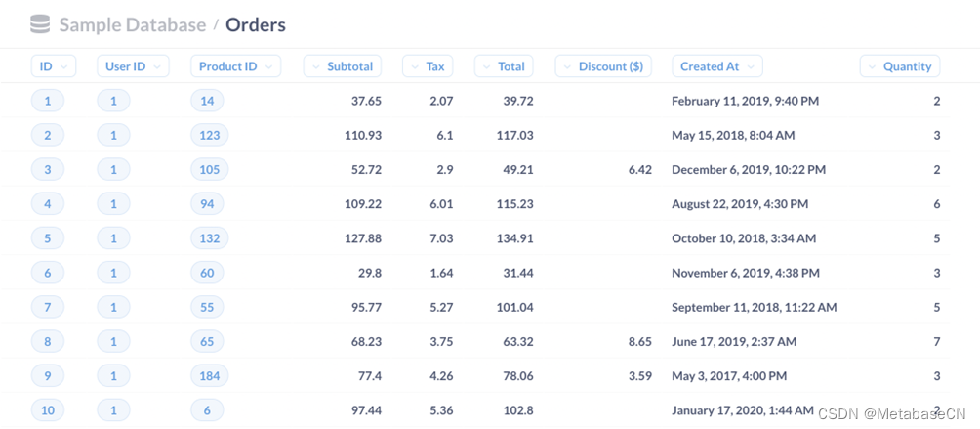980x429 pixels.
Task: Select the 6.42 discount cell
Action: pos(640,169)
